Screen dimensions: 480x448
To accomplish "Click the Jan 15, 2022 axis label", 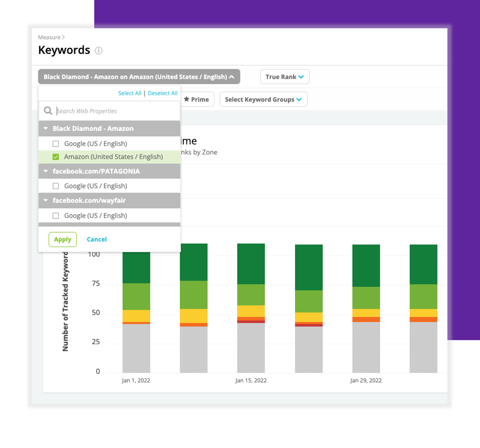I will (x=251, y=380).
